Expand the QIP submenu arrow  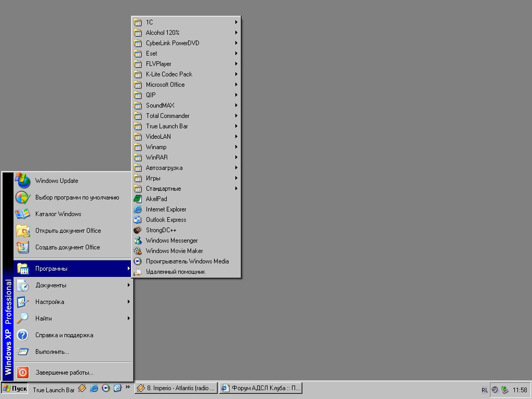pos(236,95)
